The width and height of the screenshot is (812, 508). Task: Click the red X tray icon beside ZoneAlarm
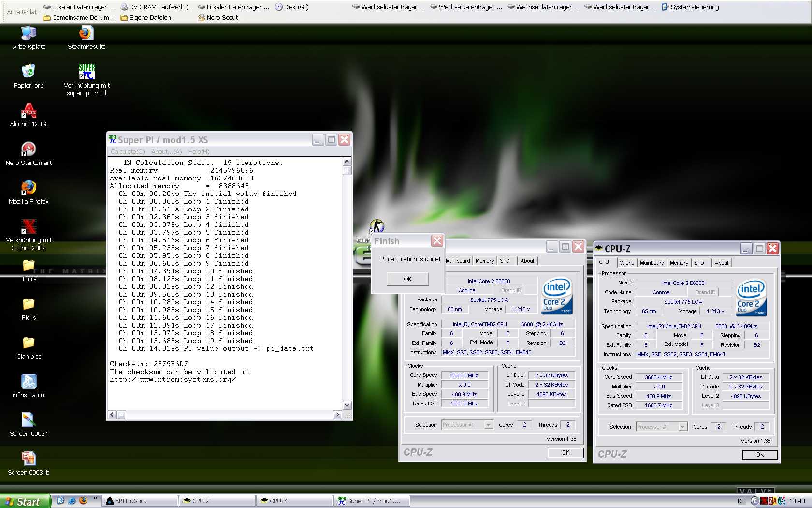tap(764, 501)
